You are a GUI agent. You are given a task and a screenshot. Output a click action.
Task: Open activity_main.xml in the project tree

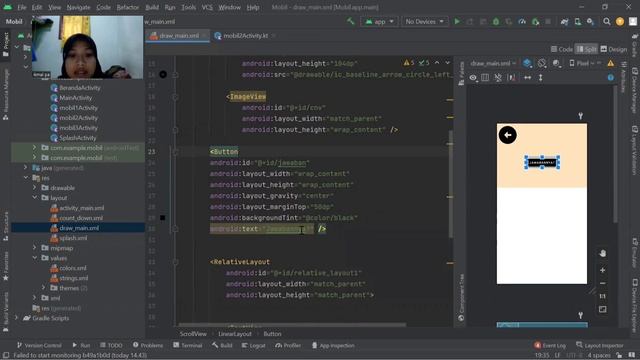tap(82, 208)
